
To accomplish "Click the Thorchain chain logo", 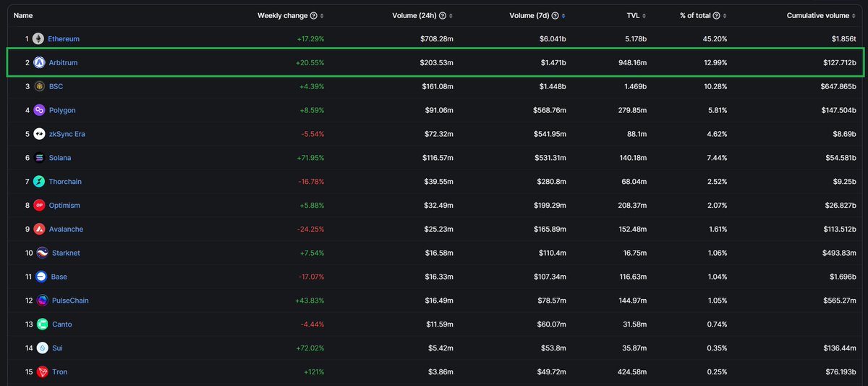I will pyautogui.click(x=39, y=182).
